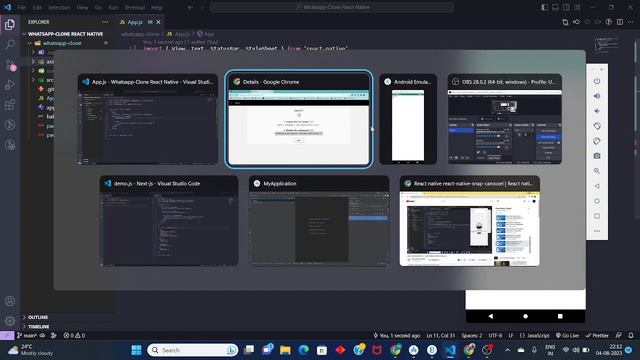Click Go Live in the status bar
The height and width of the screenshot is (360, 640).
567,336
